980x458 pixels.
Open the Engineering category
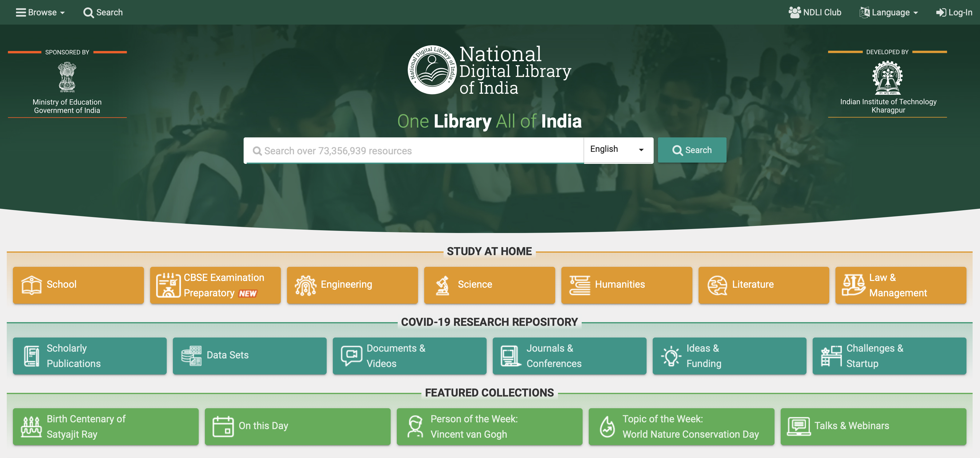click(x=352, y=285)
